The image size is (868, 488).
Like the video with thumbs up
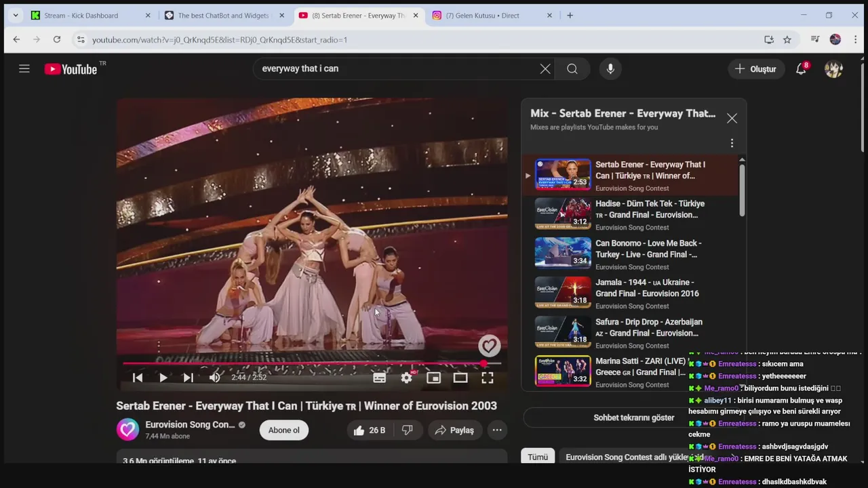pos(370,430)
